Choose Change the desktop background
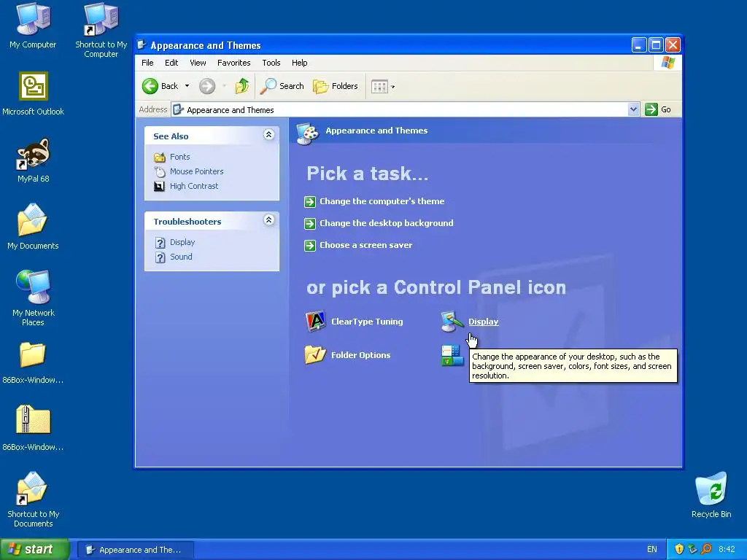This screenshot has width=747, height=560. 387,223
